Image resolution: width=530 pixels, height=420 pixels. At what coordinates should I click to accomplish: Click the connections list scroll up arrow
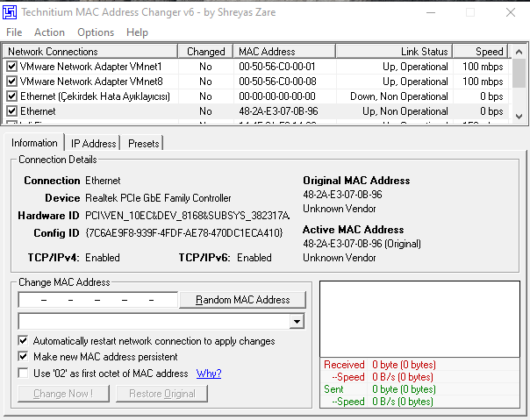(x=519, y=52)
